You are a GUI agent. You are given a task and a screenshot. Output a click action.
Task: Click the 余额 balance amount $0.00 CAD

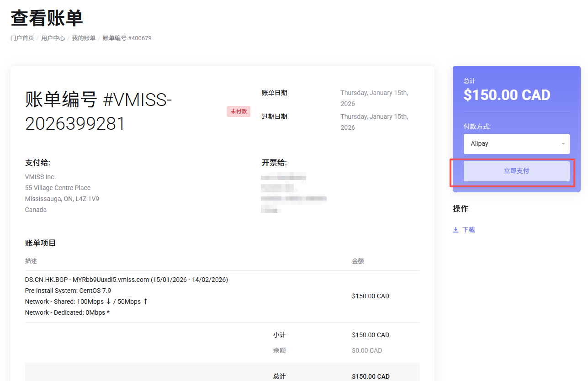[x=367, y=350]
